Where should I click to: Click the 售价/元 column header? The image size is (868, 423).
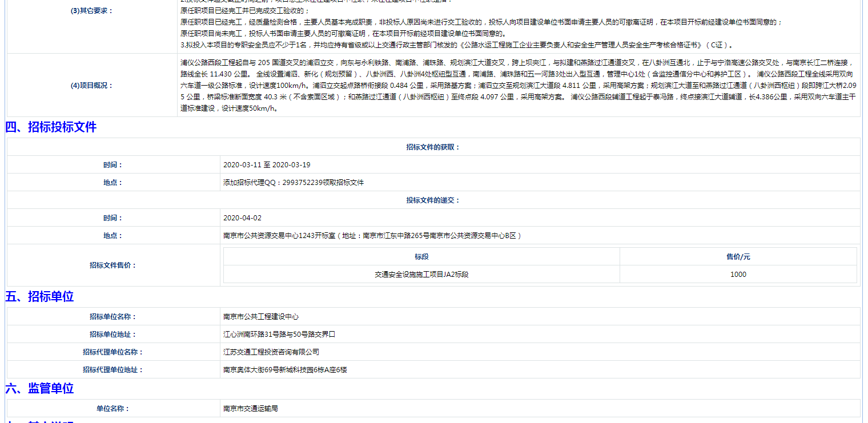pos(738,257)
